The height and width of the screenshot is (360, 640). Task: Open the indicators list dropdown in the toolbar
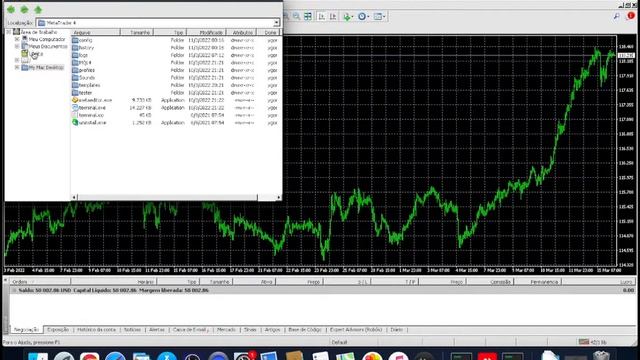pos(348,16)
